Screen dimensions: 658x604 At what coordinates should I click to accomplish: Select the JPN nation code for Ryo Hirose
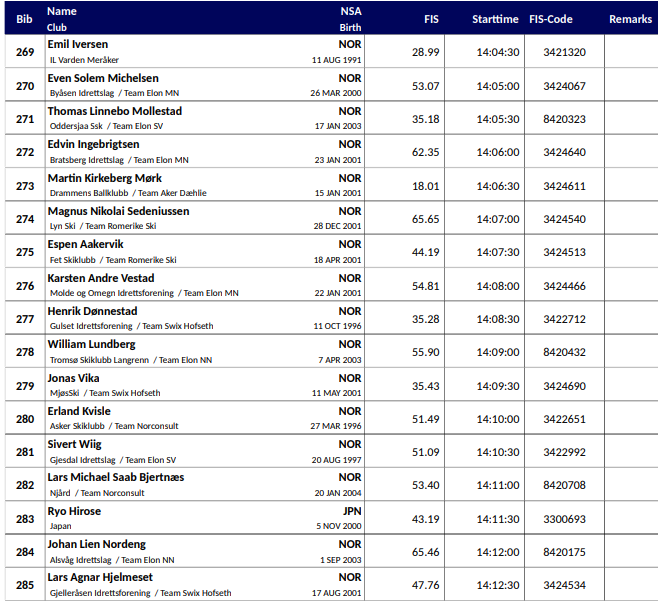click(352, 511)
